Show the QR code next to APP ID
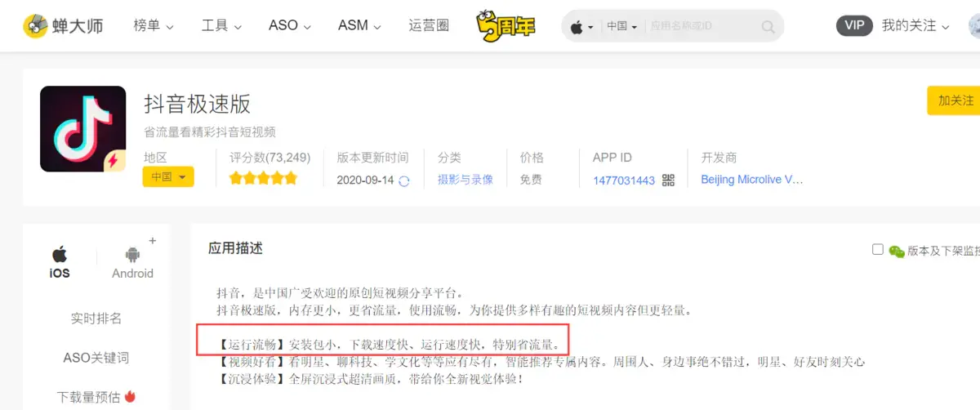 [668, 180]
